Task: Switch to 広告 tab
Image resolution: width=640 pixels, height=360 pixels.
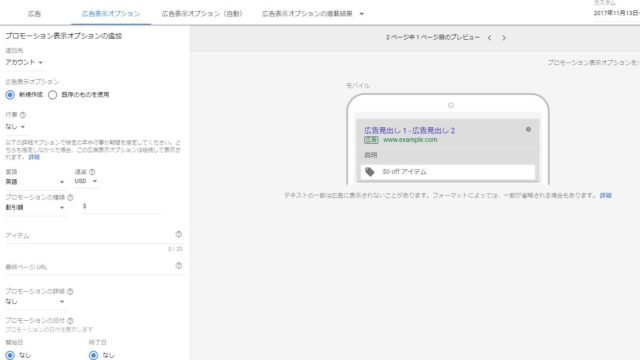Action: click(x=34, y=14)
